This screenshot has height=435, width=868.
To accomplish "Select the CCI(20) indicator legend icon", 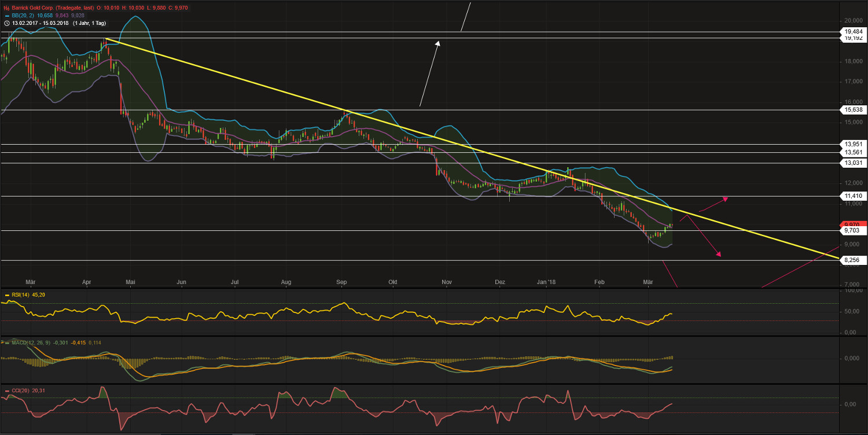I will [x=7, y=390].
